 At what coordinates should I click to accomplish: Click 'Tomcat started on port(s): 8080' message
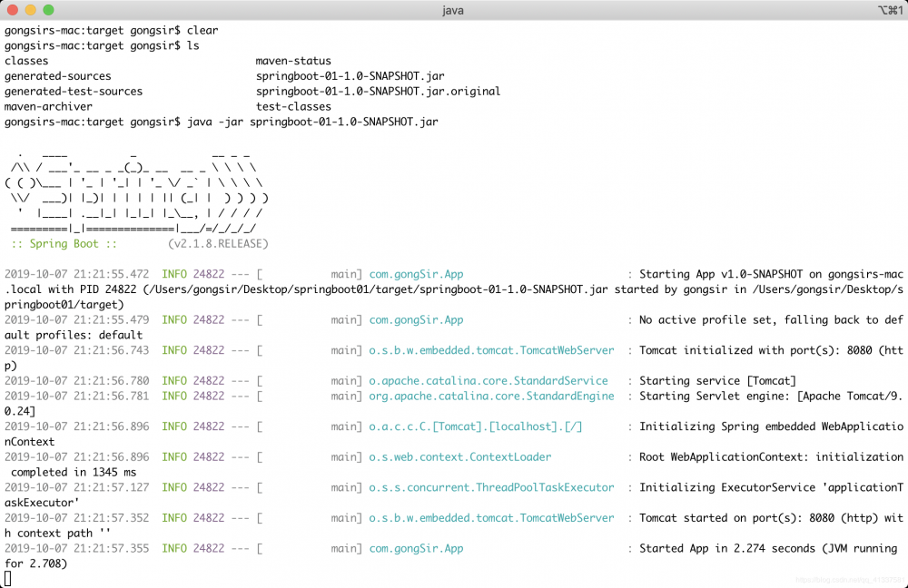736,517
